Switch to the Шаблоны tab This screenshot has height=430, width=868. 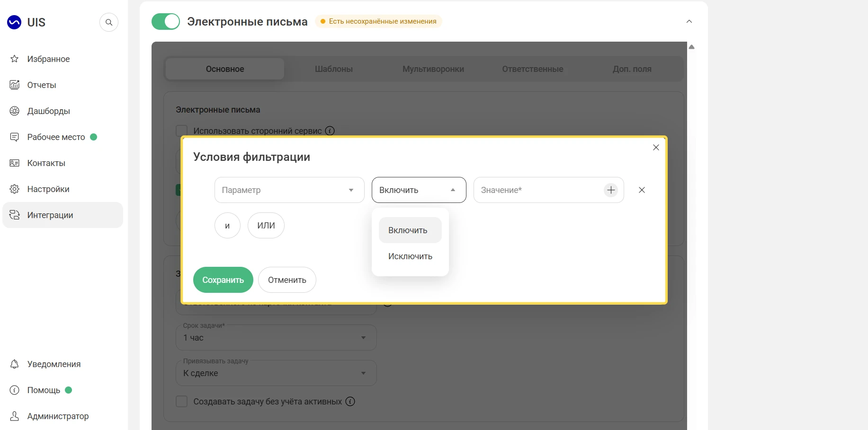pos(334,69)
